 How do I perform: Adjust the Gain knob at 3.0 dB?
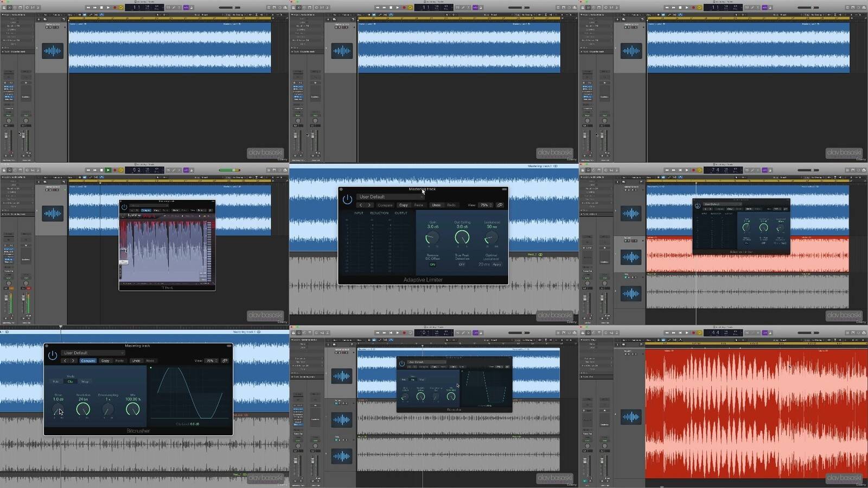pyautogui.click(x=432, y=237)
